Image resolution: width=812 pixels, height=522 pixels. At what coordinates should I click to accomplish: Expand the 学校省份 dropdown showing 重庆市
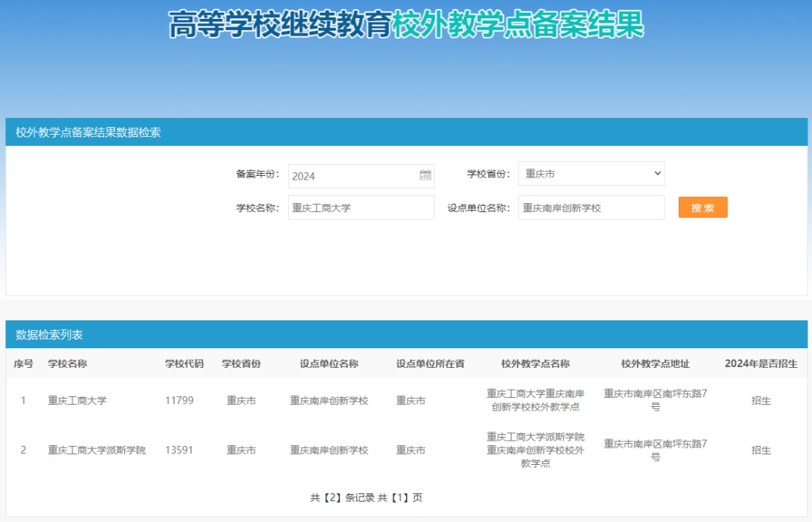[591, 174]
